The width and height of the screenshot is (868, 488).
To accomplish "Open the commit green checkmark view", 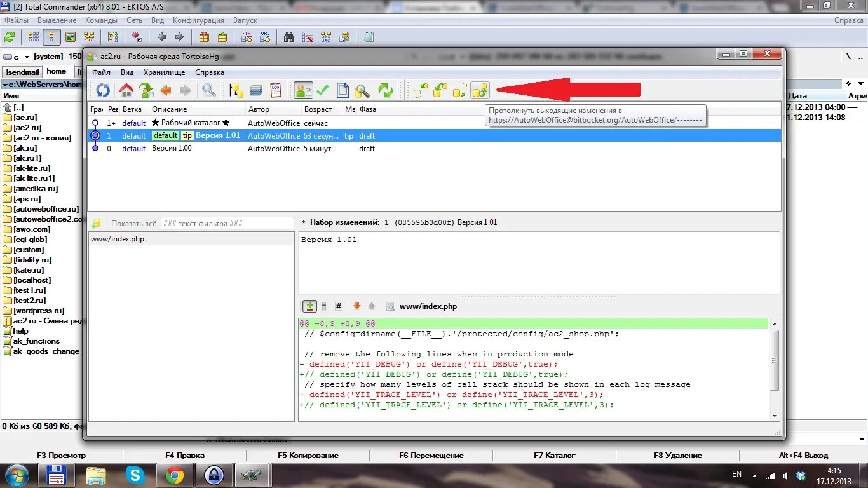I will click(323, 90).
